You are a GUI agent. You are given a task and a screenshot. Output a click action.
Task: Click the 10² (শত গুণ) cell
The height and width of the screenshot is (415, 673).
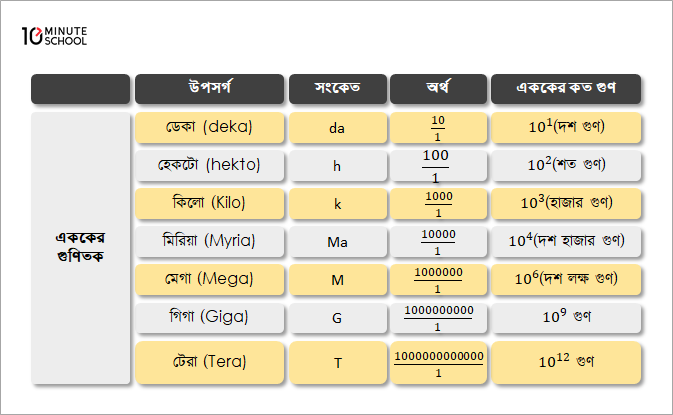pyautogui.click(x=565, y=165)
